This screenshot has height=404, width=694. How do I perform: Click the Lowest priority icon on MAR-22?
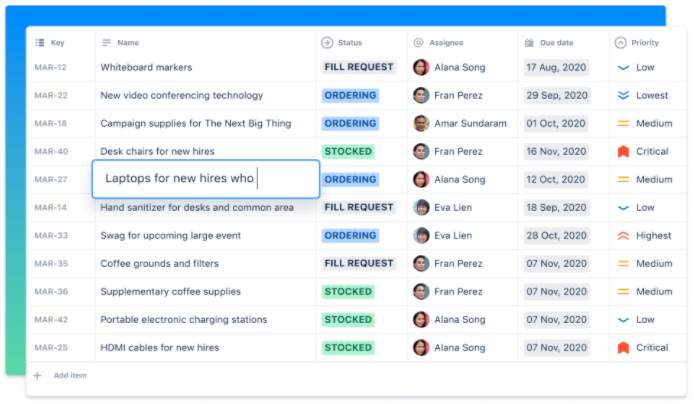click(623, 96)
